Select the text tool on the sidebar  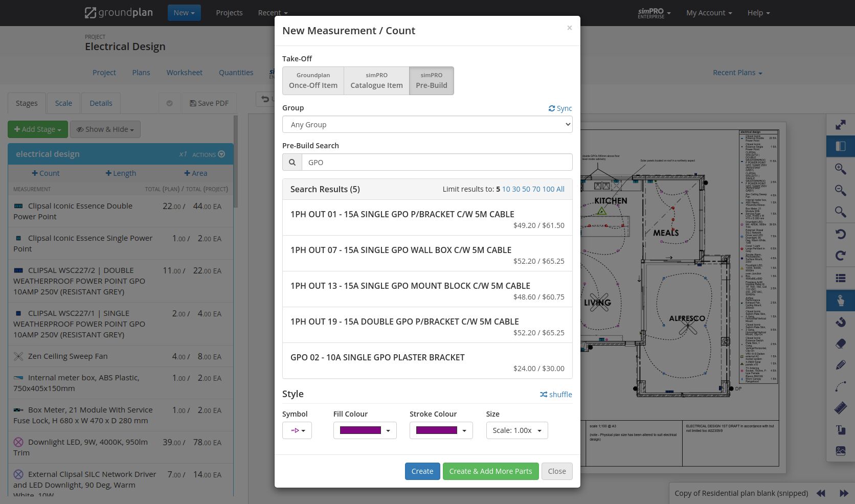(x=840, y=429)
